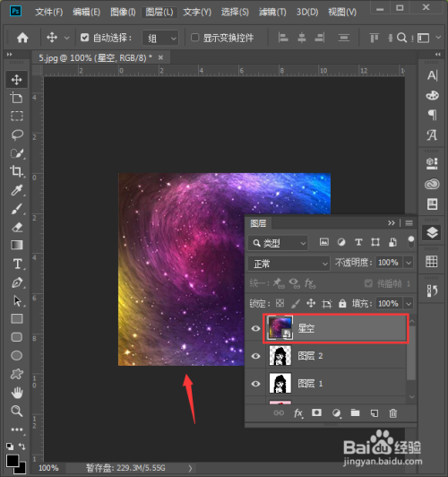
Task: Open the History panel icon
Action: 432,291
